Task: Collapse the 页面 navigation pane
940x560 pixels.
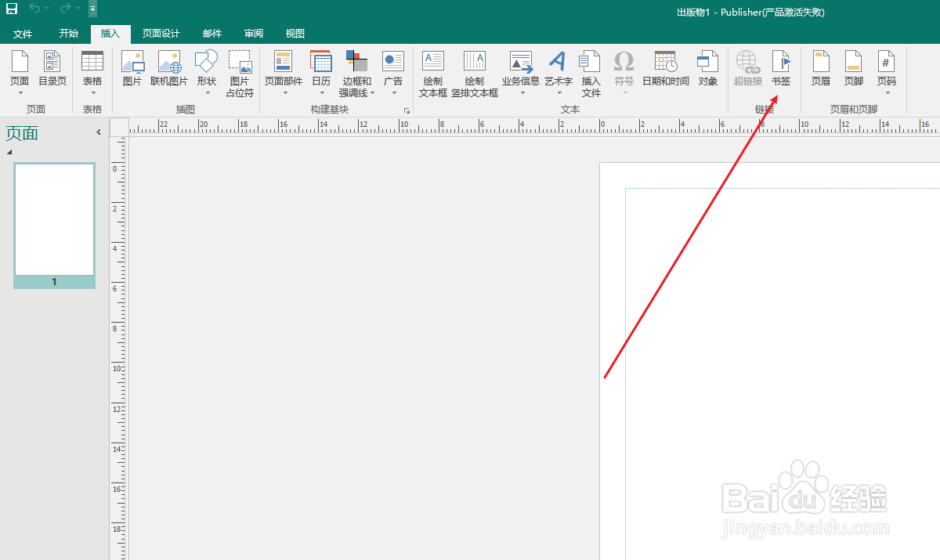Action: [x=99, y=132]
